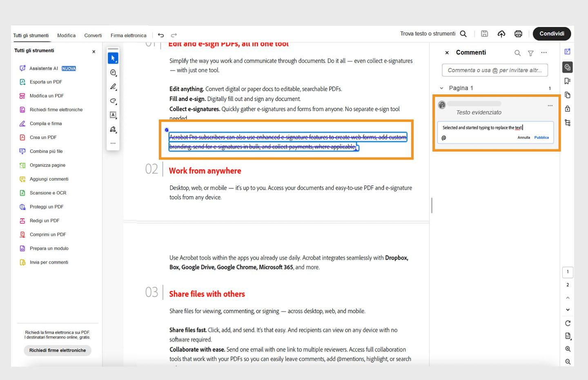Open the Tutti gli strumenti tab
This screenshot has height=380, width=588.
[x=31, y=36]
